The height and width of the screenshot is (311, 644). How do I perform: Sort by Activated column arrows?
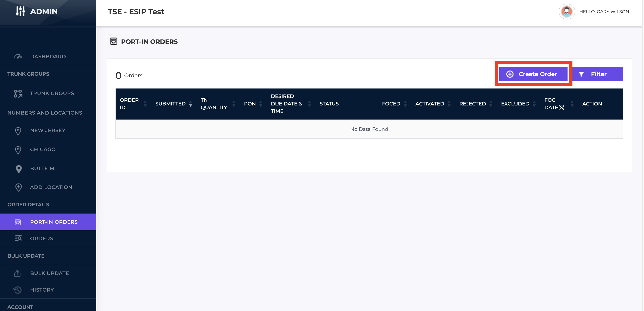(449, 104)
